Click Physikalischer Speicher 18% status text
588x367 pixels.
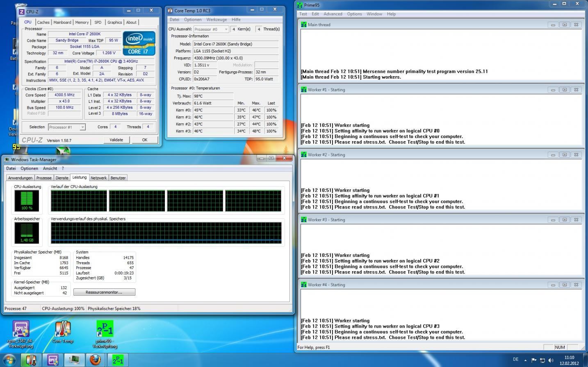[114, 308]
